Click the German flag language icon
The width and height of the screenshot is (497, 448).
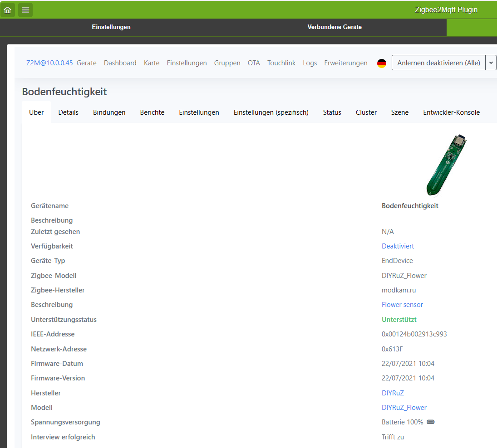382,63
